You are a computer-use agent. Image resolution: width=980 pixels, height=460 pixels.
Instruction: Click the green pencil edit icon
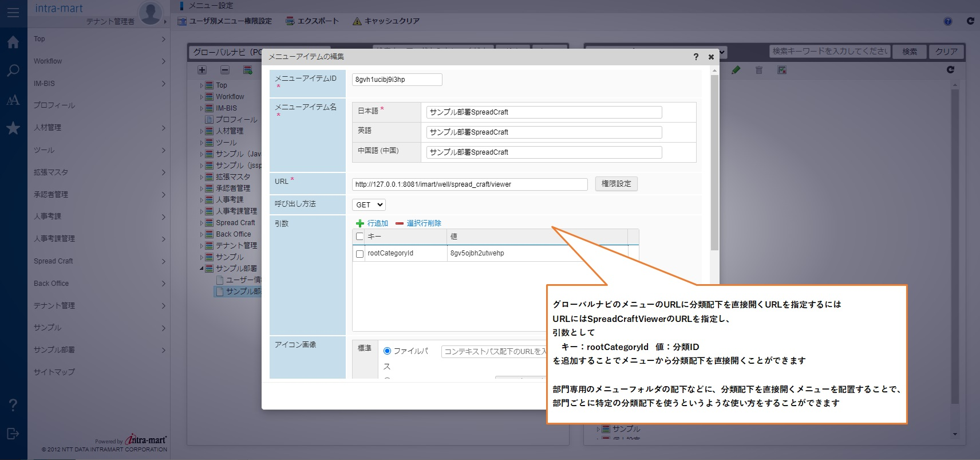point(736,70)
